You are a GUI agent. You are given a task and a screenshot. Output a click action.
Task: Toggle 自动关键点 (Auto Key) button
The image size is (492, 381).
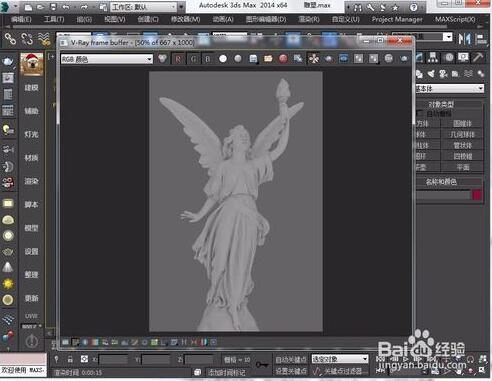point(291,360)
